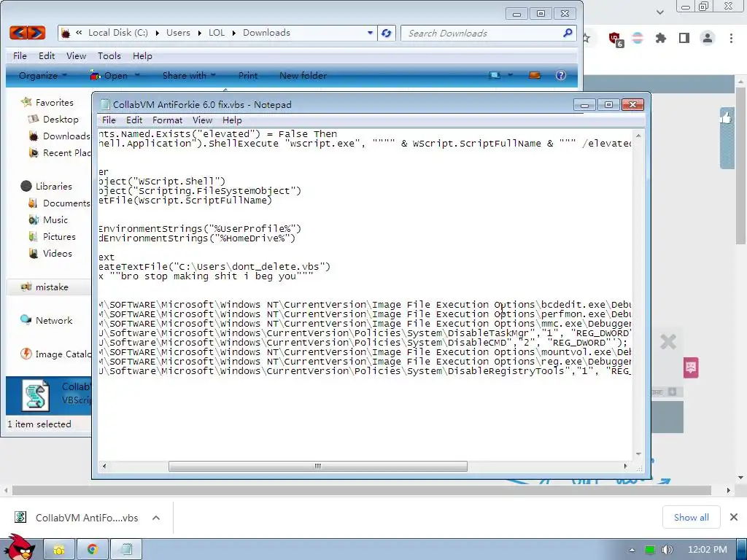Screen dimensions: 747x560
Task: Click the search magnifier in Explorer
Action: pos(568,33)
